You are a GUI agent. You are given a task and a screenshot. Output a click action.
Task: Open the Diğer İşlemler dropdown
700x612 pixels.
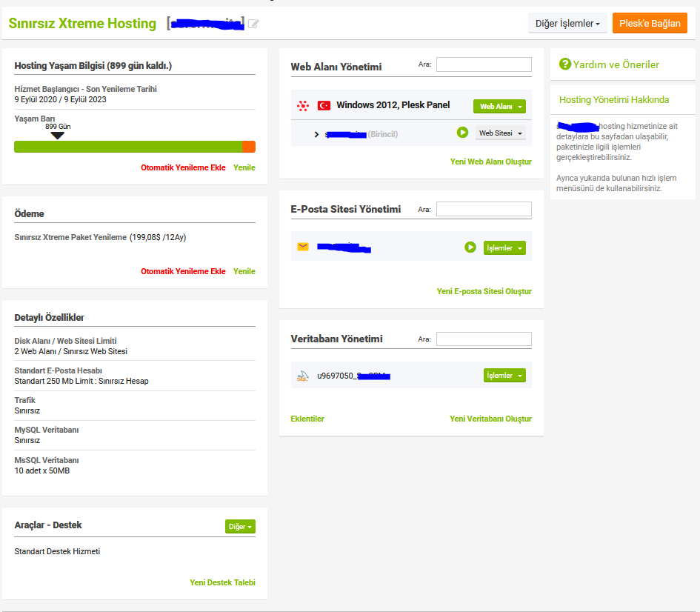click(x=567, y=23)
